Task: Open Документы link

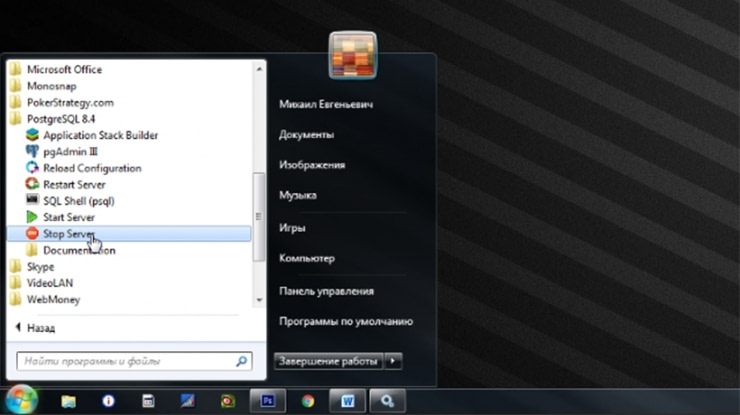Action: pyautogui.click(x=306, y=135)
